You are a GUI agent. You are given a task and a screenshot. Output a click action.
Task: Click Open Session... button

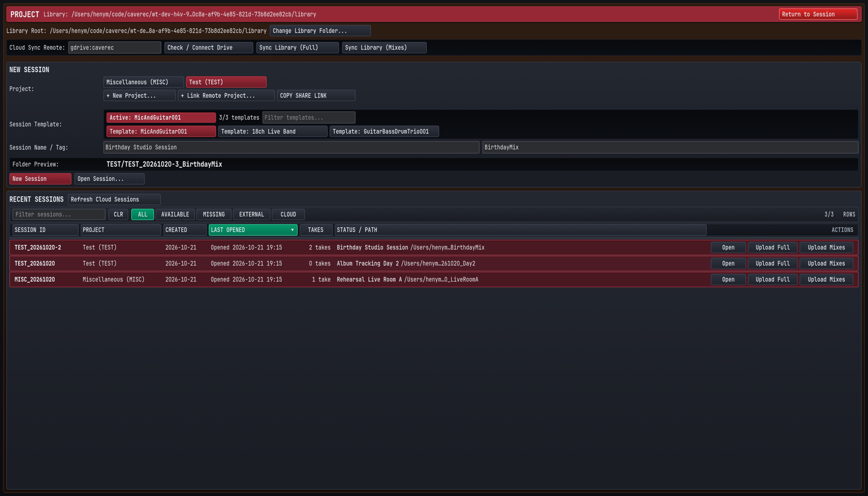point(109,179)
